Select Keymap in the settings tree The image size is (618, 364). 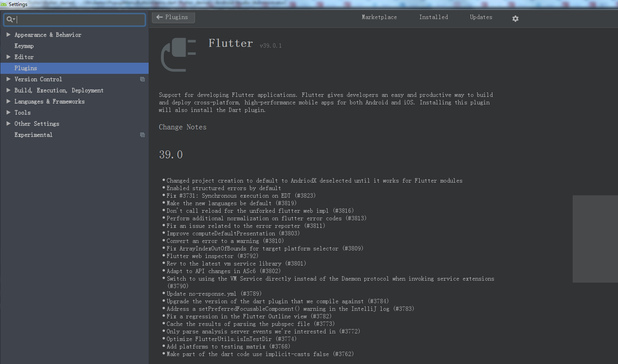[x=24, y=46]
